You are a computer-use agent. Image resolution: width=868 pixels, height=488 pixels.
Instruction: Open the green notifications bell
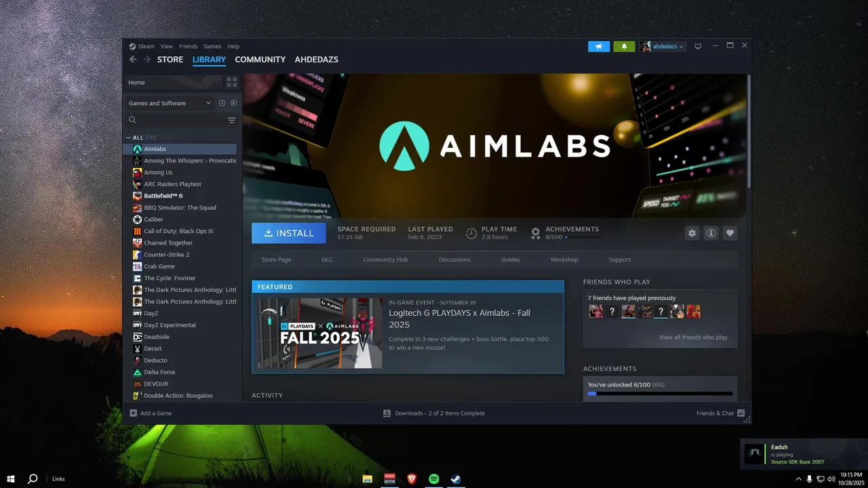coord(624,46)
